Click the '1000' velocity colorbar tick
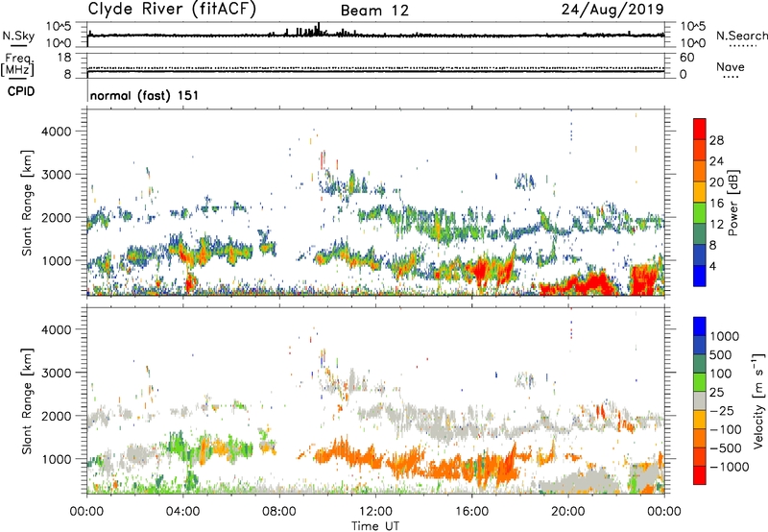768x532 pixels. 725,336
